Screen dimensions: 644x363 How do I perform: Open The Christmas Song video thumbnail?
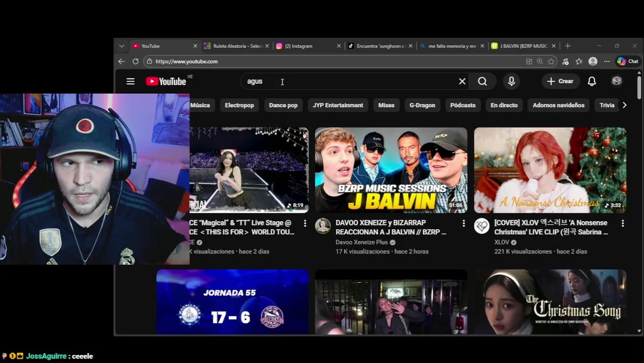click(x=550, y=301)
